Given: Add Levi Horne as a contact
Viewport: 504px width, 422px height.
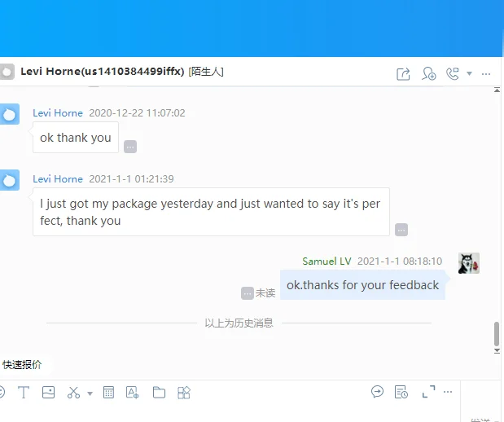Looking at the screenshot, I should (x=428, y=73).
